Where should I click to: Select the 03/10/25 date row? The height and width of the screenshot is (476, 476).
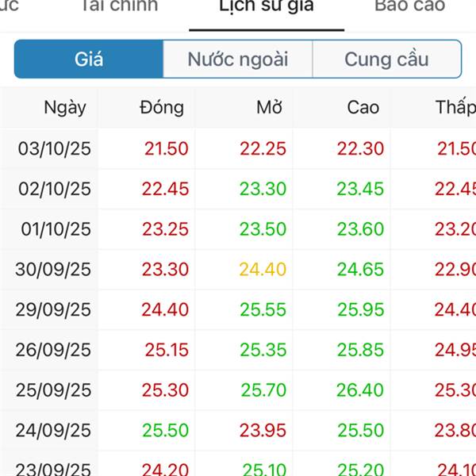point(54,148)
